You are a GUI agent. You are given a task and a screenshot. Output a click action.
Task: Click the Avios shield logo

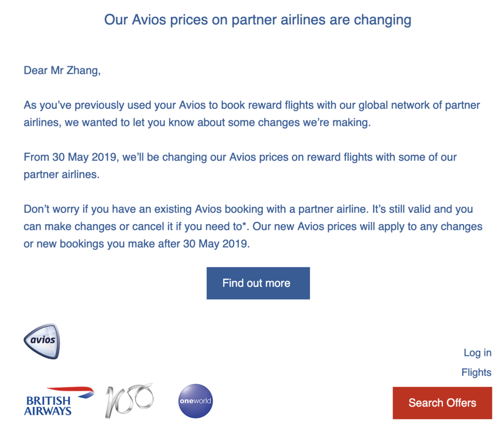coord(42,341)
